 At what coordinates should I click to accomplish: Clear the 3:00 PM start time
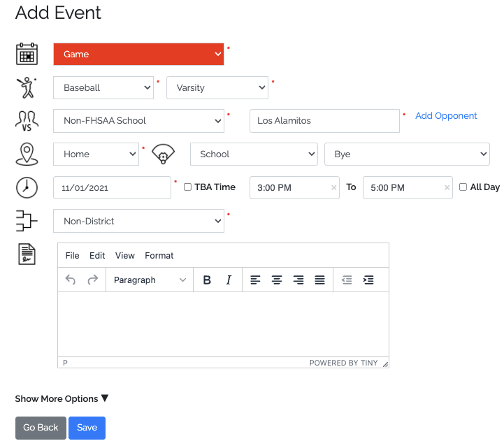click(x=333, y=187)
